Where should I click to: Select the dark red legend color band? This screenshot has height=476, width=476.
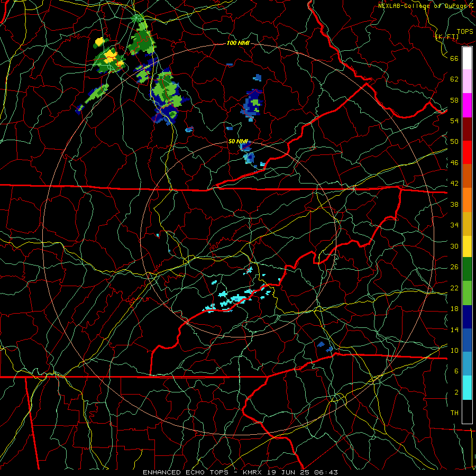tap(467, 129)
